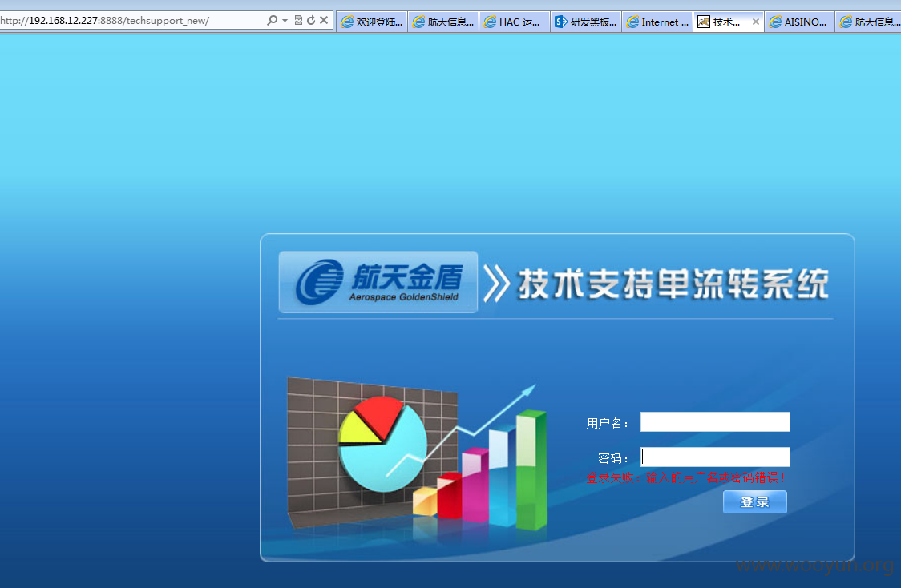
Task: Click the 用户名 username input field
Action: tap(715, 422)
